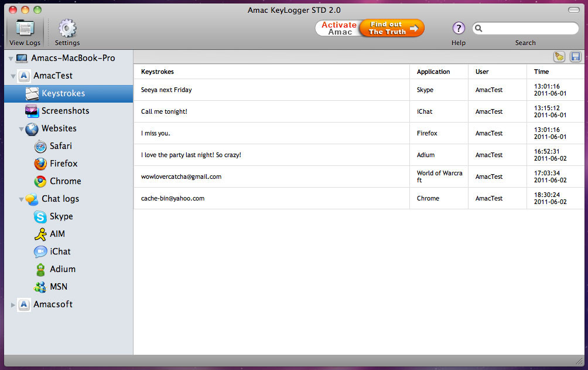Click the Help label in toolbar
Screen dimensions: 588x370
click(458, 43)
